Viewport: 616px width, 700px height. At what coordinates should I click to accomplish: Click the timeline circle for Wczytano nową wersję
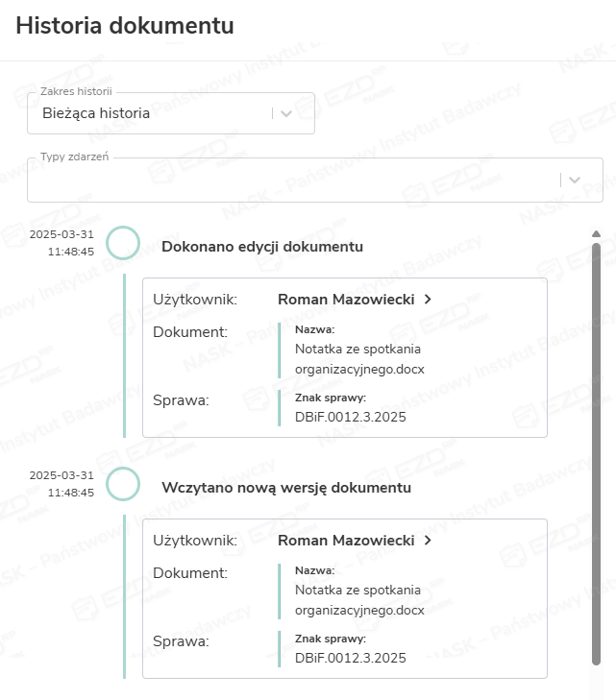(x=123, y=484)
